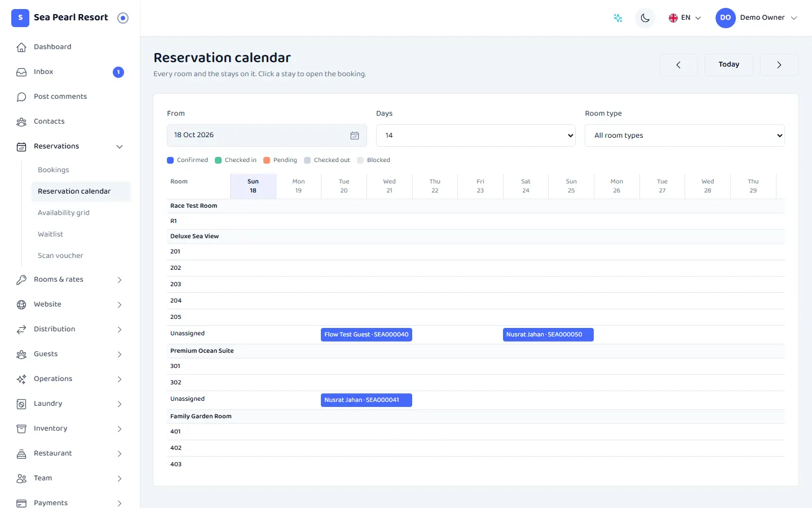Click the Laundry washing machine icon
Viewport: 812px width, 508px height.
click(x=21, y=404)
